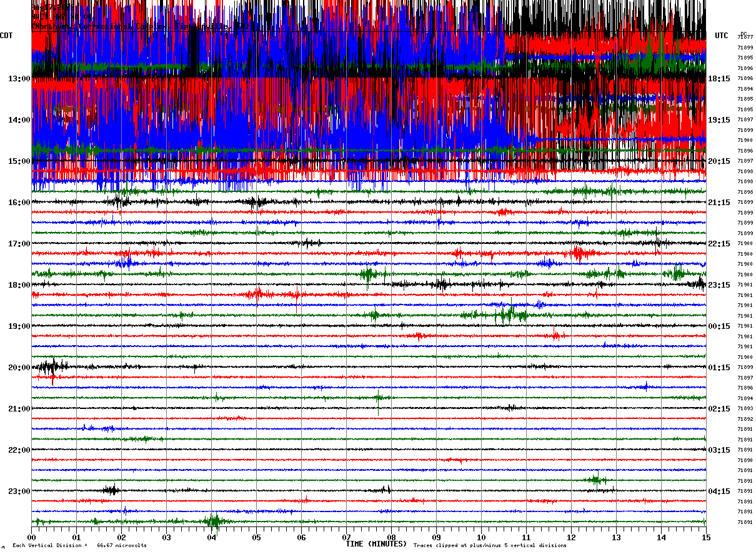
Task: Select the 23:00 CDT hour label
Action: point(19,491)
